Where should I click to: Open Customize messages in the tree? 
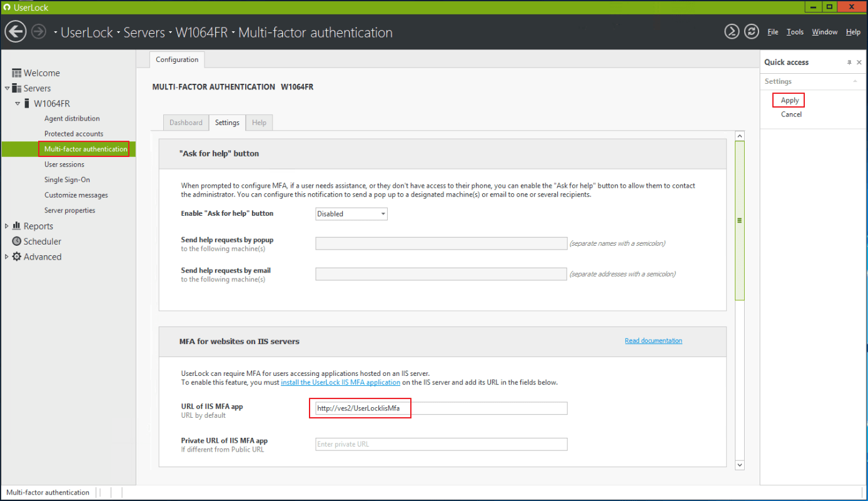click(76, 195)
